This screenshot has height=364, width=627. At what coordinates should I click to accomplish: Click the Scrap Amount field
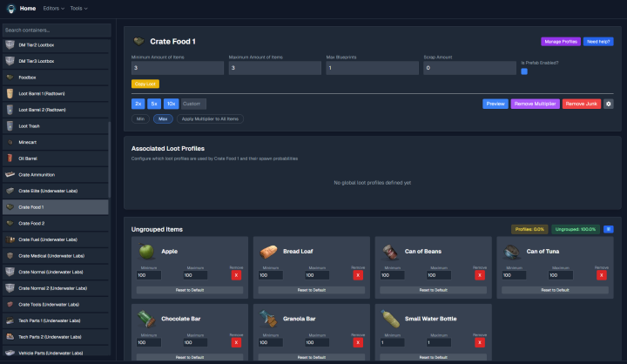(470, 68)
